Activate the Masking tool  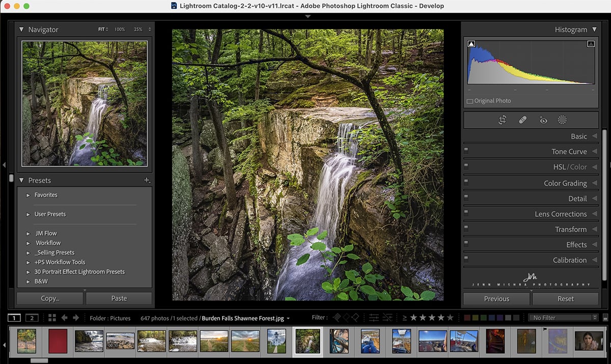562,120
